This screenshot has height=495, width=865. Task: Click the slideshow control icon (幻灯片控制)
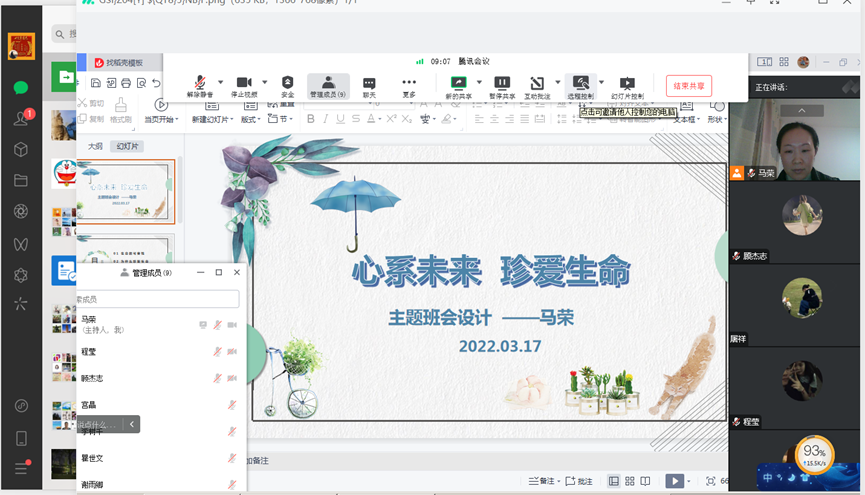[627, 83]
